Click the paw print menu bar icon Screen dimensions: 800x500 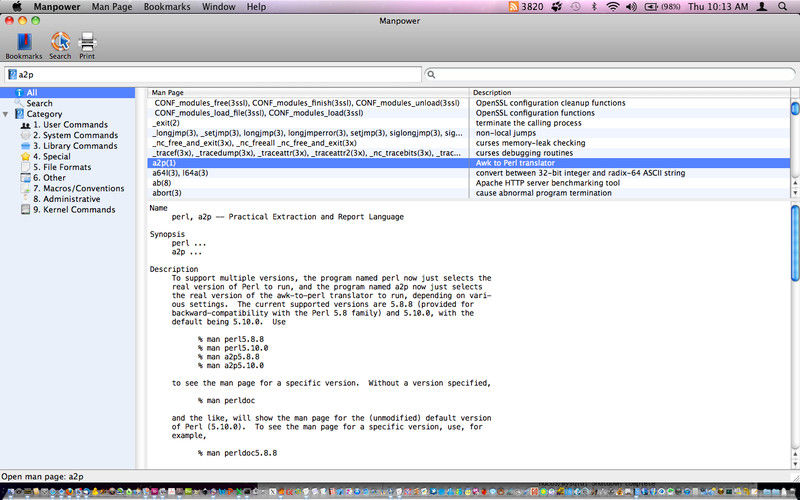point(557,7)
